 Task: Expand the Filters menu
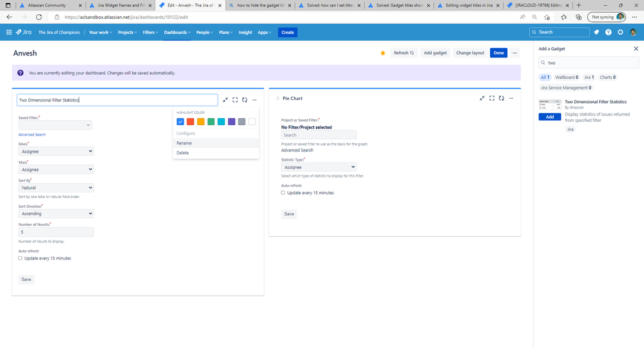tap(150, 32)
